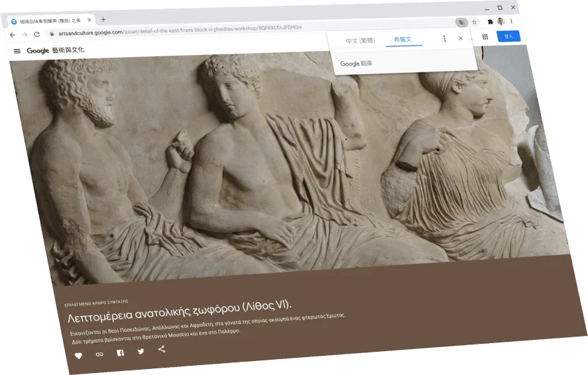Click the browser forward arrow

tap(24, 34)
